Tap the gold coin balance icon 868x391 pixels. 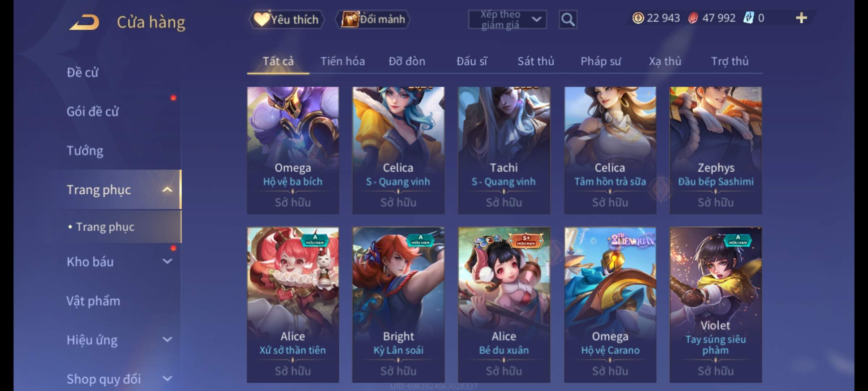638,18
